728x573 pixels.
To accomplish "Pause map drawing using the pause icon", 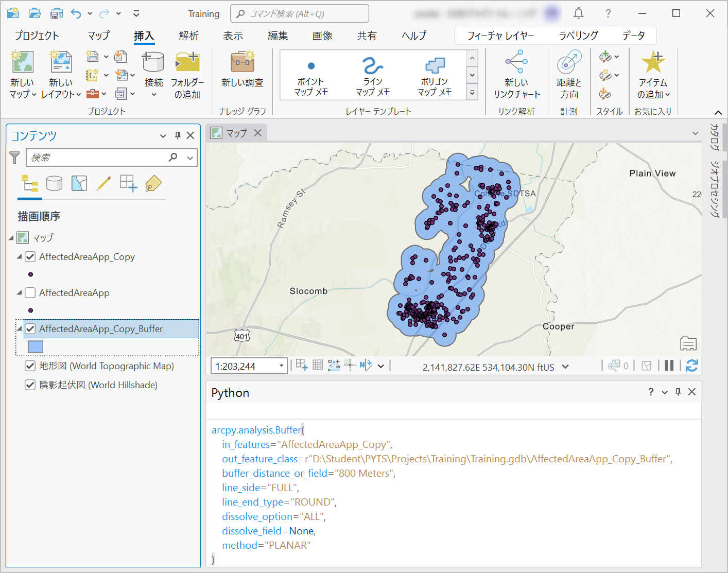I will tap(669, 366).
